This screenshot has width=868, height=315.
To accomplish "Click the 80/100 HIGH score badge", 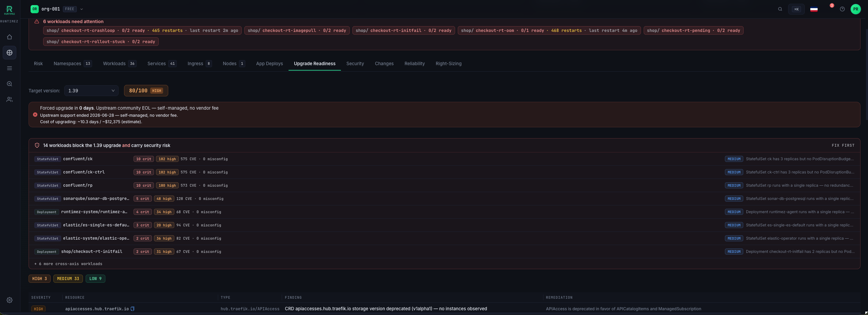I will click(x=146, y=91).
